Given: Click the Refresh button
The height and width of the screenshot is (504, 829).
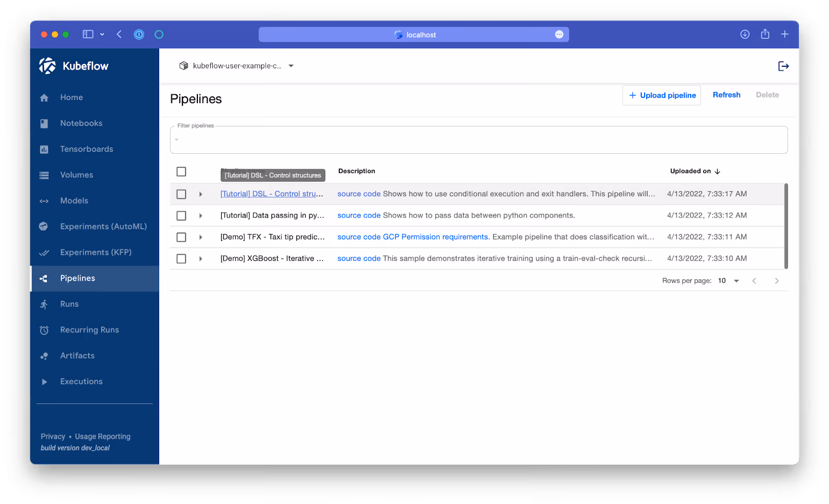Looking at the screenshot, I should tap(726, 95).
